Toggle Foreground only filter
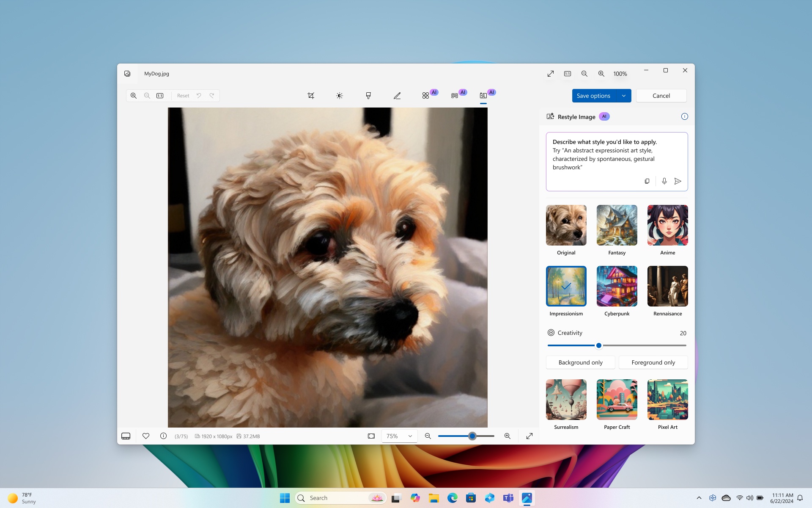Image resolution: width=812 pixels, height=508 pixels. pyautogui.click(x=653, y=362)
